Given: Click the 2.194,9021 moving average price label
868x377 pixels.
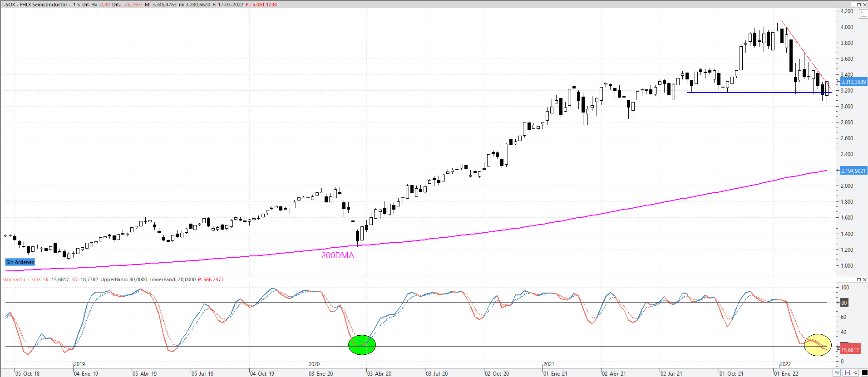Looking at the screenshot, I should click(853, 171).
